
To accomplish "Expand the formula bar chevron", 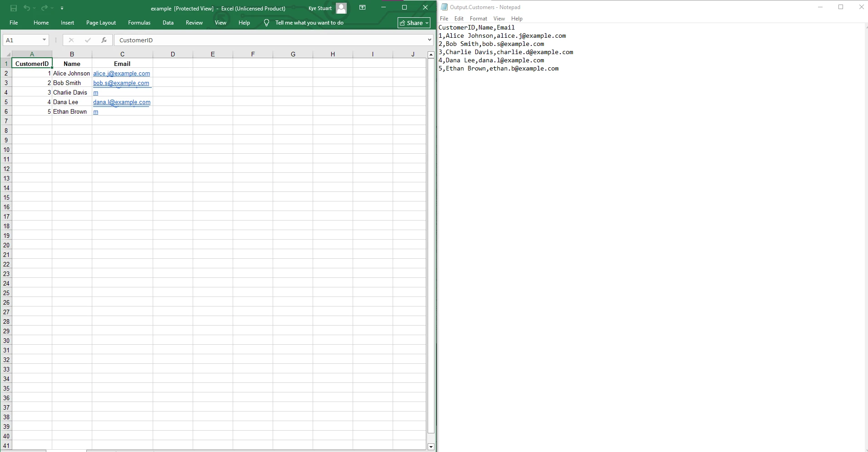I will [x=429, y=40].
